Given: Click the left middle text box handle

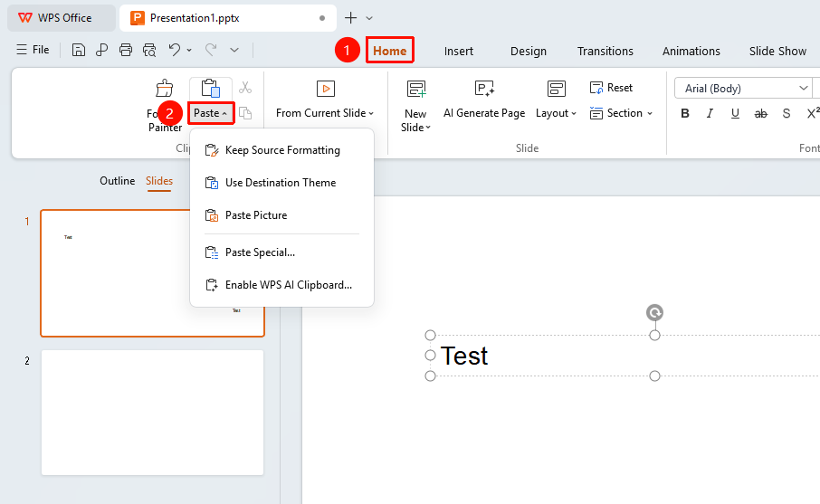Looking at the screenshot, I should click(430, 356).
